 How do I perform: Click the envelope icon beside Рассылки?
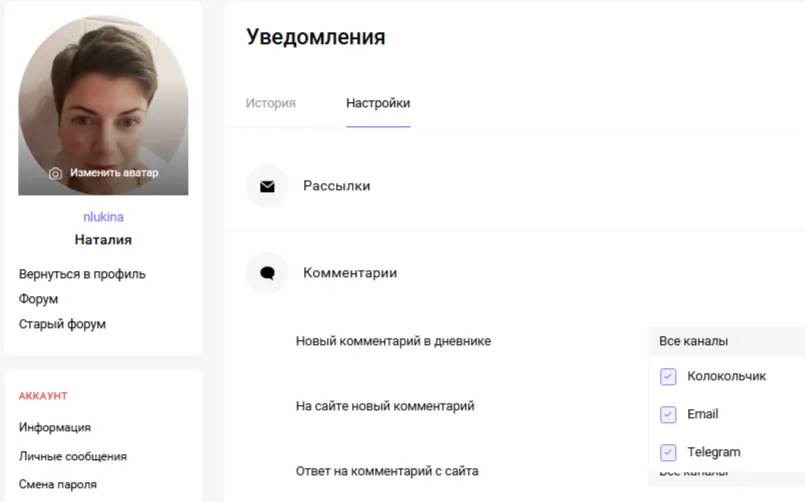267,186
